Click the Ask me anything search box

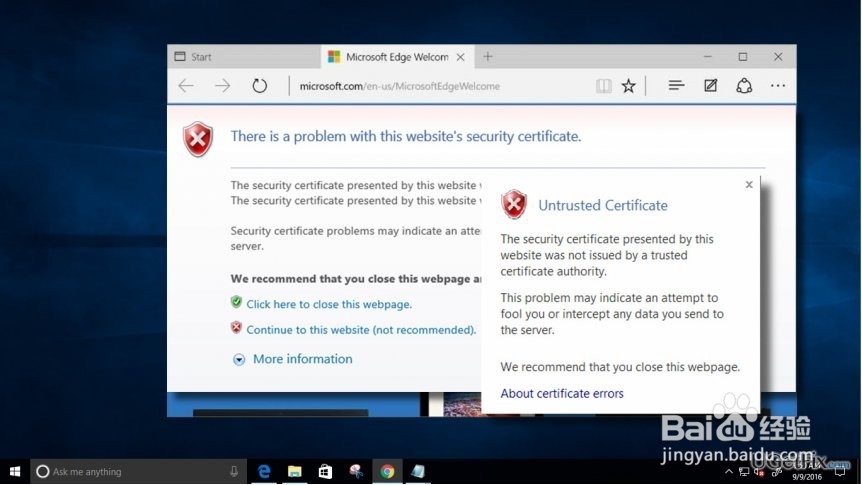[x=139, y=471]
